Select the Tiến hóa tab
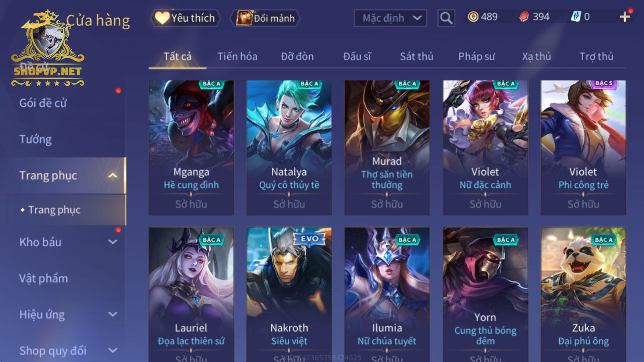Viewport: 644px width, 362px height. pos(237,56)
